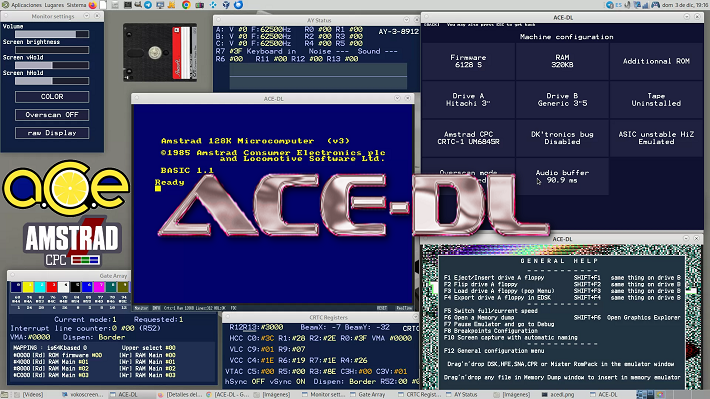Select Gate Array color swatch 0 dark blue
This screenshot has height=399, width=710.
pyautogui.click(x=16, y=287)
